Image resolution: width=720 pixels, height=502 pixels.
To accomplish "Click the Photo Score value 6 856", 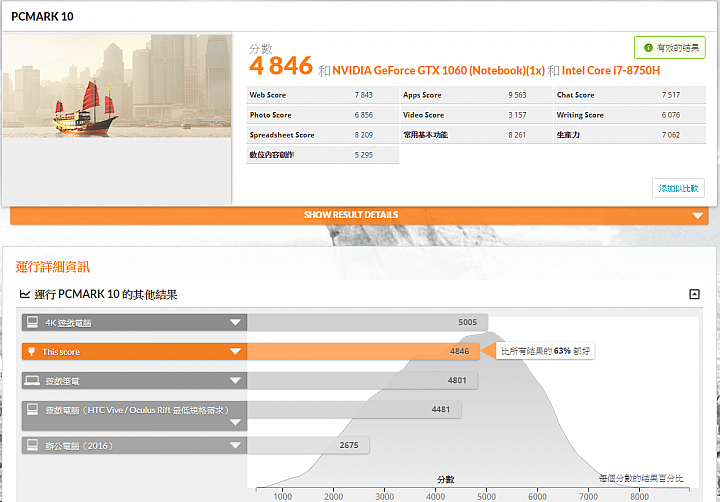I will tap(363, 115).
